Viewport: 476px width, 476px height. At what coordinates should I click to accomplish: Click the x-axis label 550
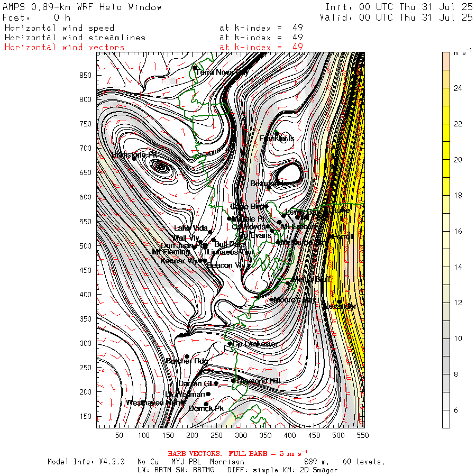pos(363,435)
